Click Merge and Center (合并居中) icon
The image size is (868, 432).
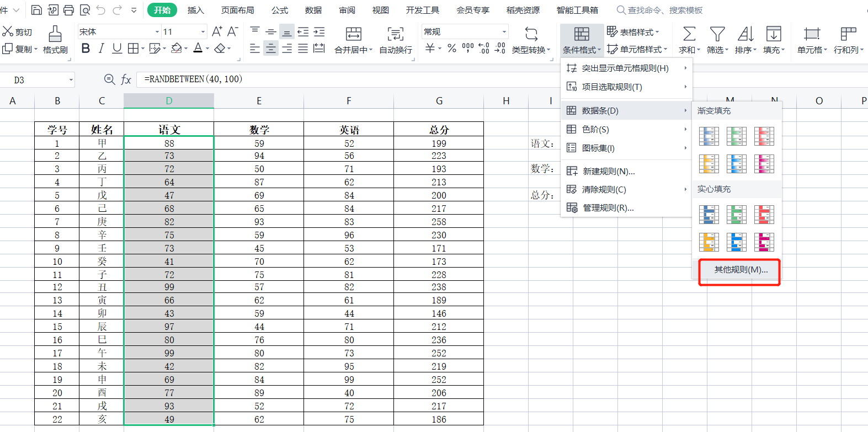point(354,34)
